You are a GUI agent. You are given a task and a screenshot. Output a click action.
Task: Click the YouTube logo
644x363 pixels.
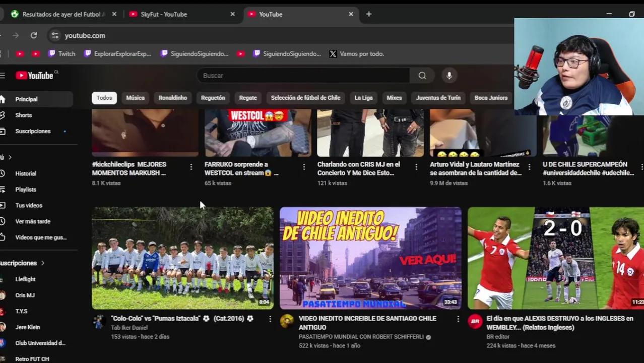click(34, 76)
